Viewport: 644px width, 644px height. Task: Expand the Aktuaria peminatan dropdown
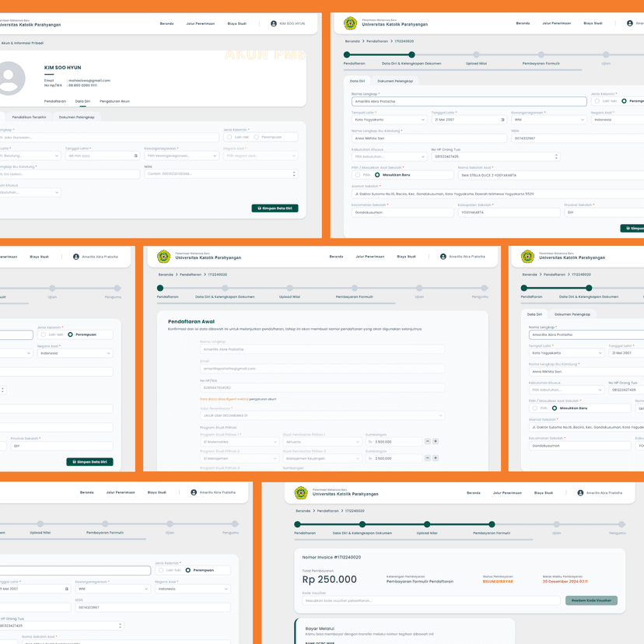(x=322, y=442)
